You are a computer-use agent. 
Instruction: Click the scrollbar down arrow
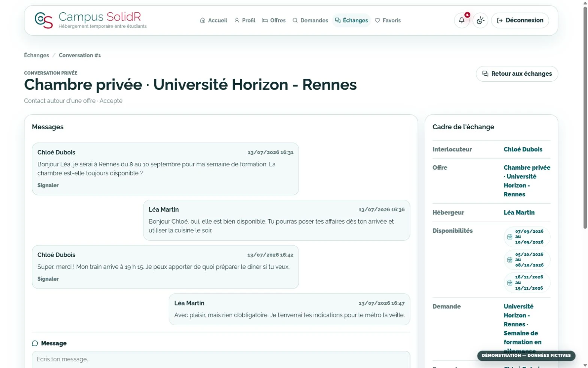point(585,365)
